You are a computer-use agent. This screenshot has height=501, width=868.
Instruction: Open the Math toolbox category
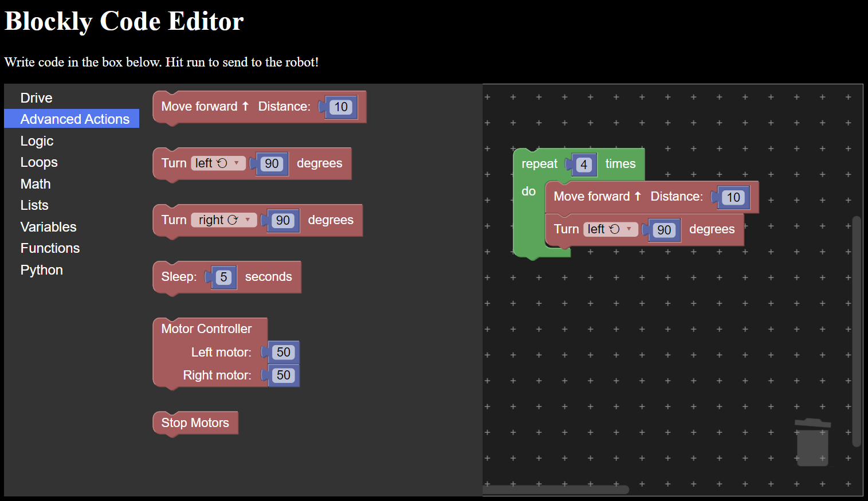click(x=36, y=184)
